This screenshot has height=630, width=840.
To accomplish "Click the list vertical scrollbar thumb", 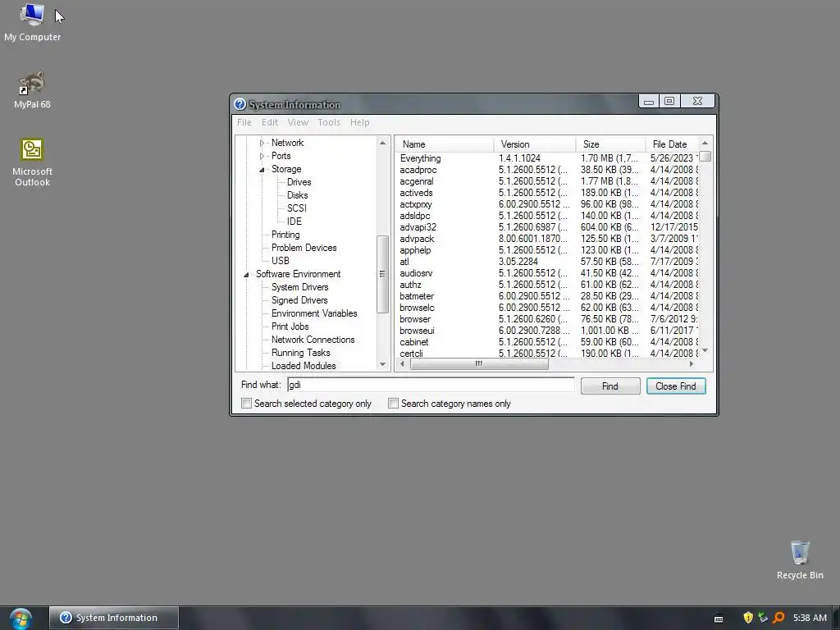I will pos(705,157).
